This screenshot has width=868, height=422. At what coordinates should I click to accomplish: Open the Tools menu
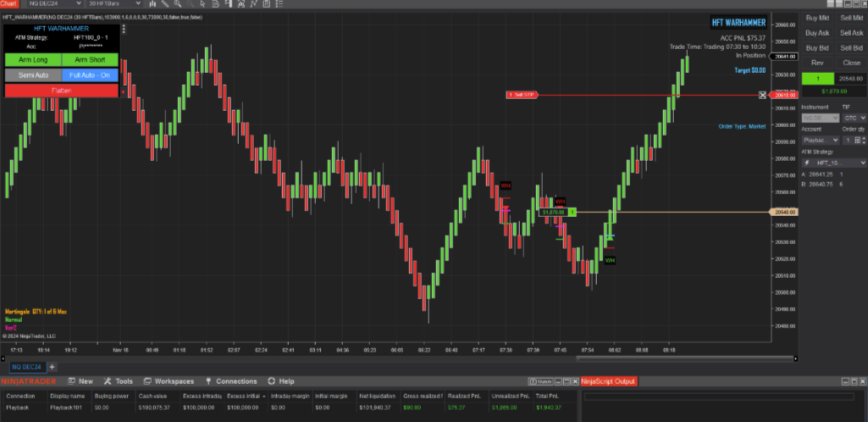(x=119, y=381)
